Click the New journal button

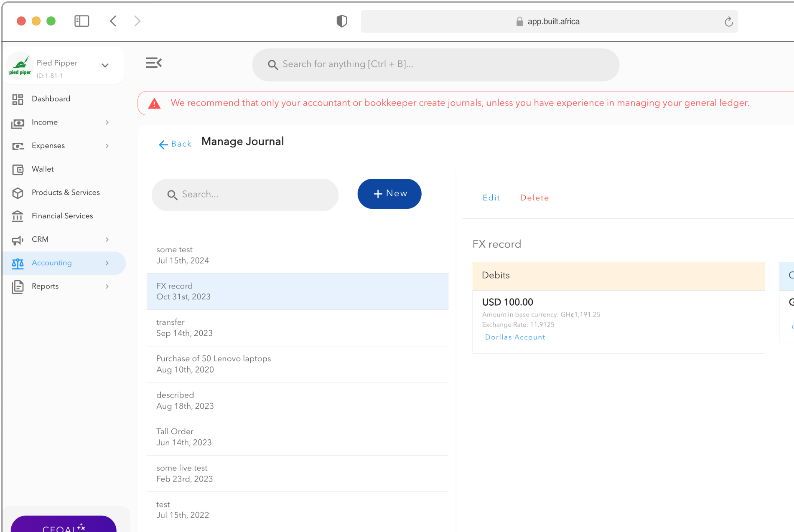tap(389, 194)
